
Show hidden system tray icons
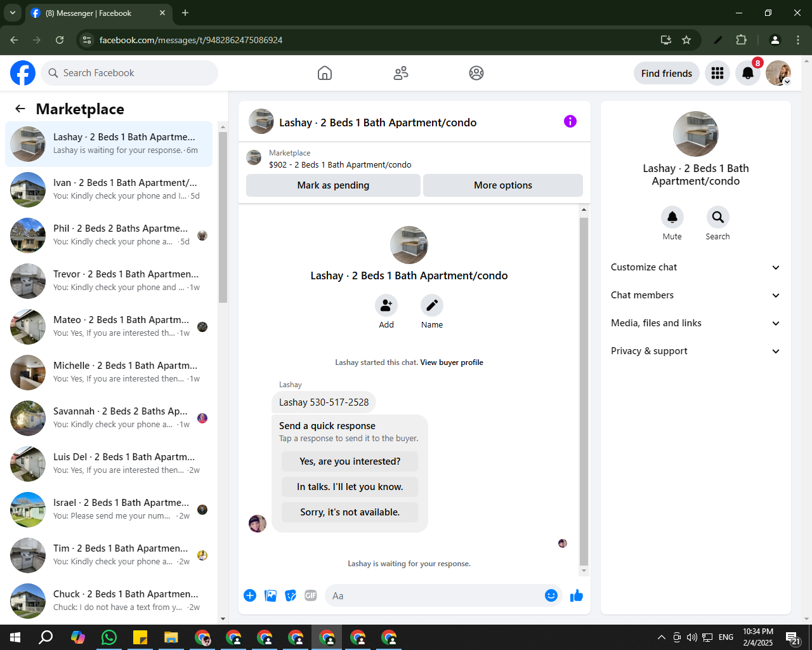[x=662, y=637]
